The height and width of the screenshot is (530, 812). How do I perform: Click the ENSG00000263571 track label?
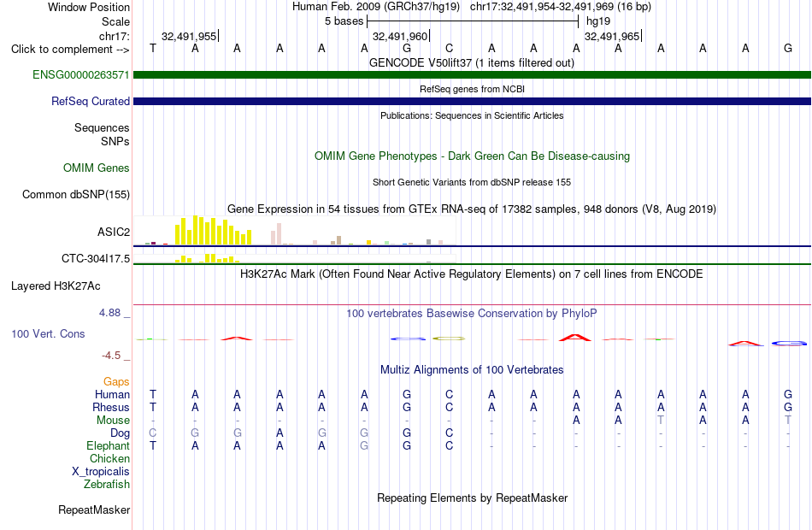pos(81,74)
